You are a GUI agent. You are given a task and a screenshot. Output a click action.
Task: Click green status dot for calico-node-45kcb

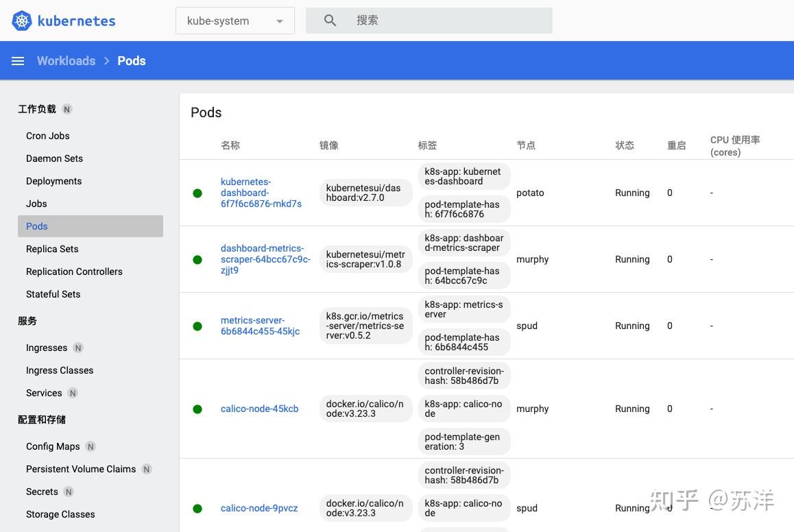[x=197, y=409]
